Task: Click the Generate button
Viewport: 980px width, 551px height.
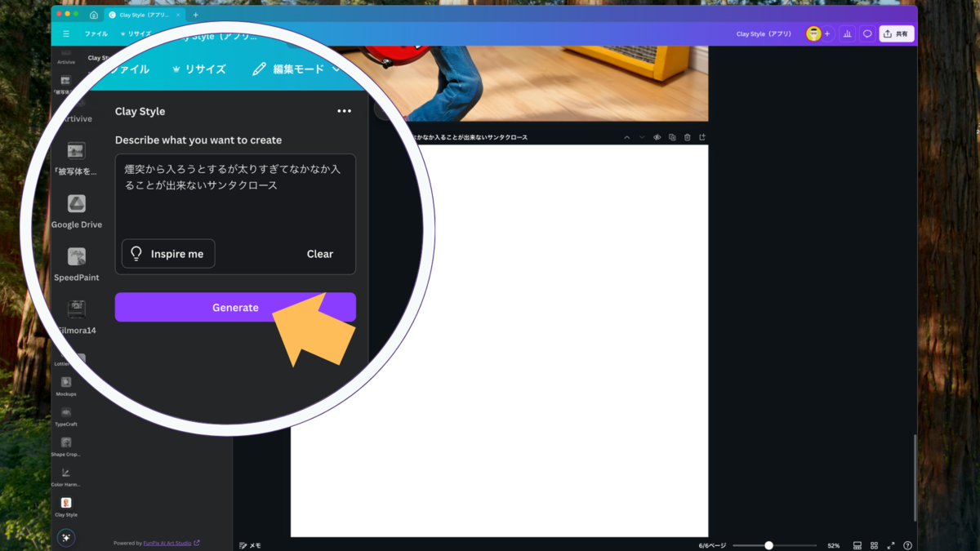Action: (x=235, y=308)
